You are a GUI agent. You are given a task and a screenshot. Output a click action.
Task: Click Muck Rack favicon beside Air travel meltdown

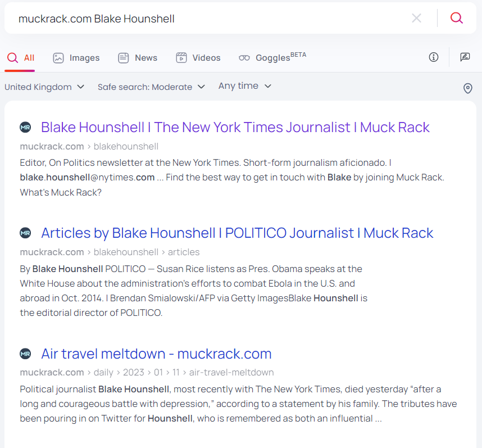coord(25,354)
